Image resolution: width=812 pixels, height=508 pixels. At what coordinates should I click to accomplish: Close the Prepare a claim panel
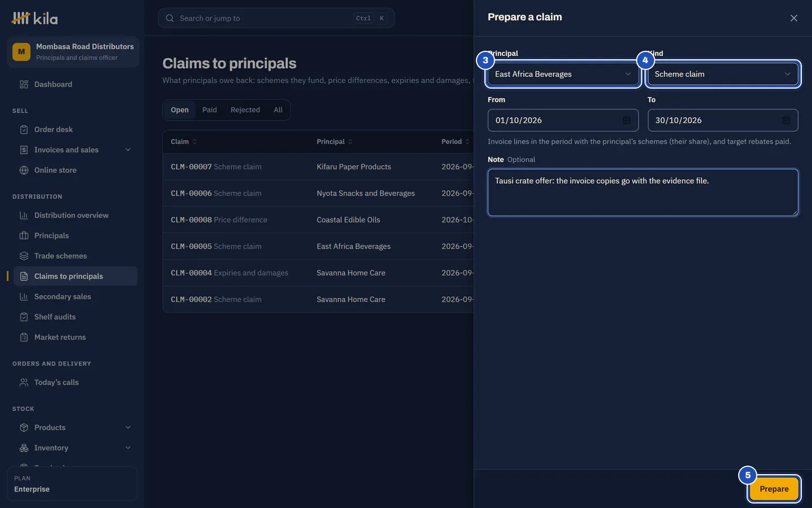pyautogui.click(x=794, y=18)
